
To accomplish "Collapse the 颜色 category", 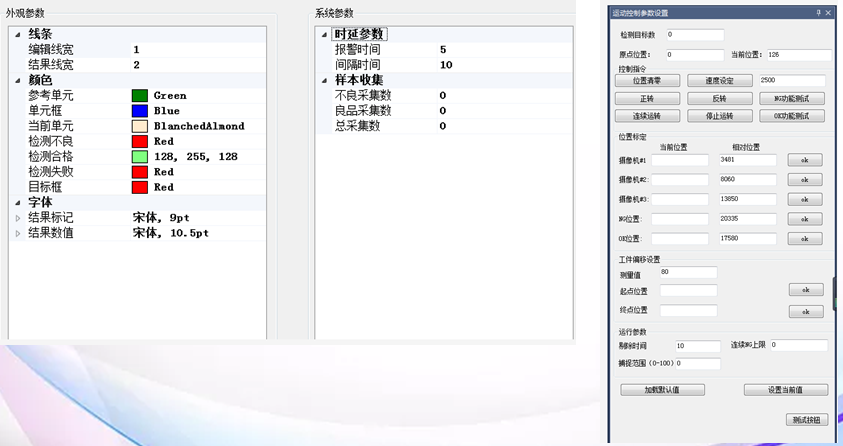I will click(x=17, y=80).
